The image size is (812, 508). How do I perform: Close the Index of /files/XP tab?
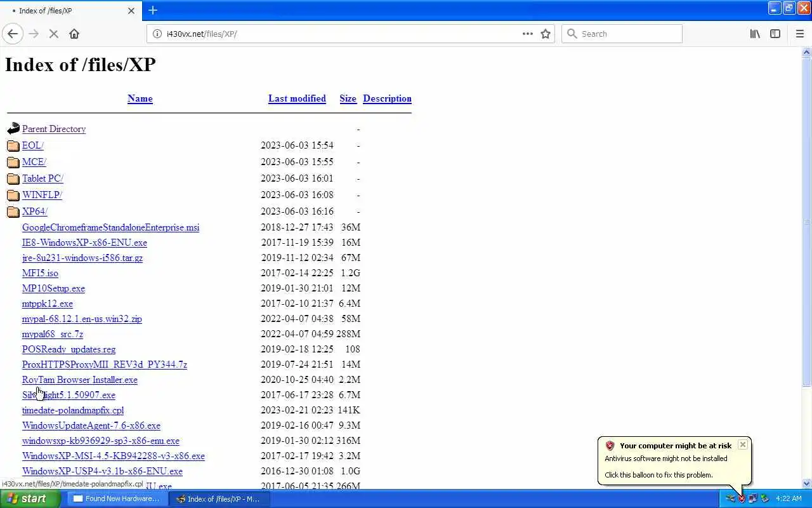131,11
